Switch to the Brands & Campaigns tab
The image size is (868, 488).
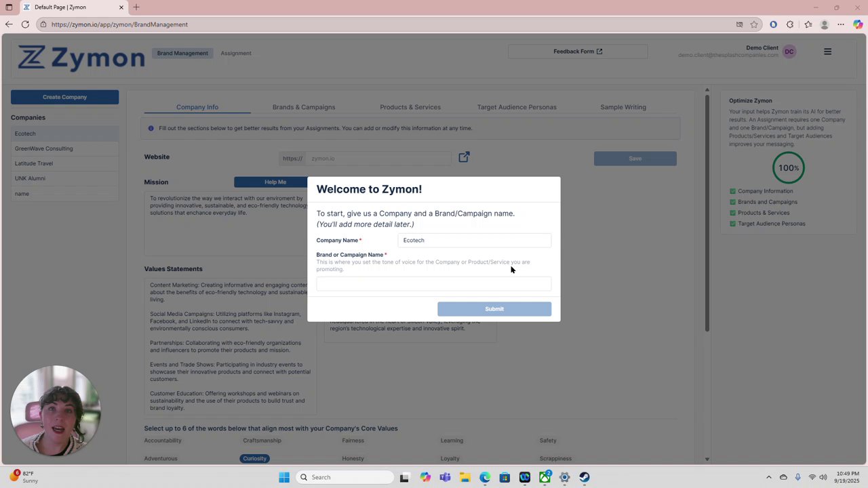304,107
